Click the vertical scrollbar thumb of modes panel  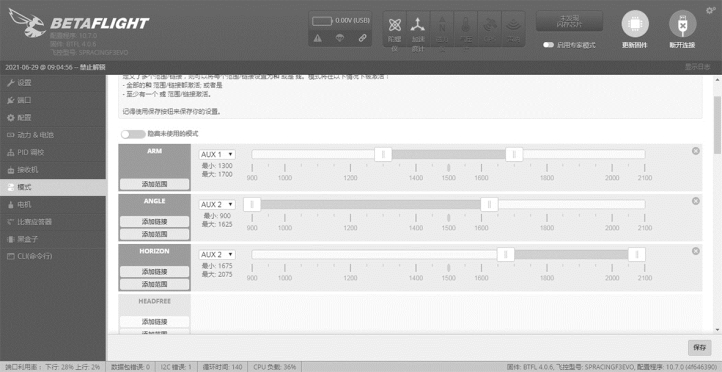click(x=717, y=125)
